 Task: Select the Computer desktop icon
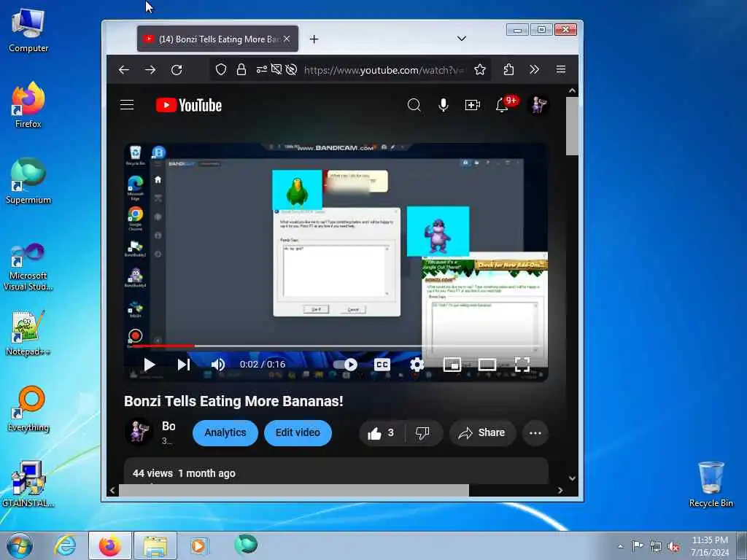tap(28, 31)
